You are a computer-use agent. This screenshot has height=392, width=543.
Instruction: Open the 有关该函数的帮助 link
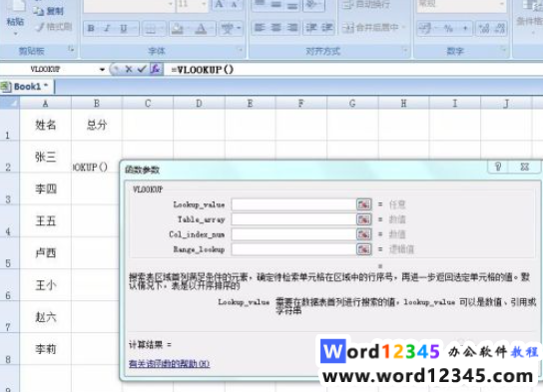[169, 364]
